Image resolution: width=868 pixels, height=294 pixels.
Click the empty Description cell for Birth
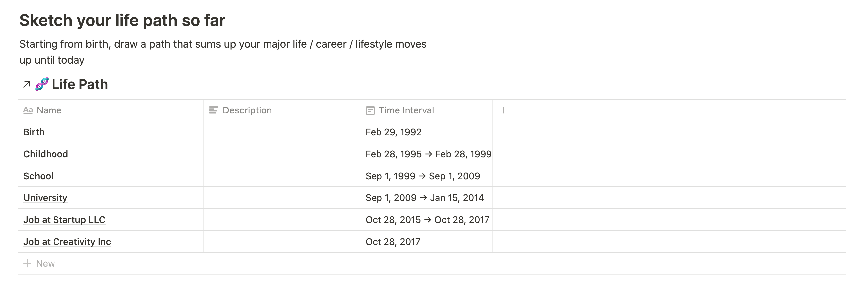pyautogui.click(x=282, y=132)
